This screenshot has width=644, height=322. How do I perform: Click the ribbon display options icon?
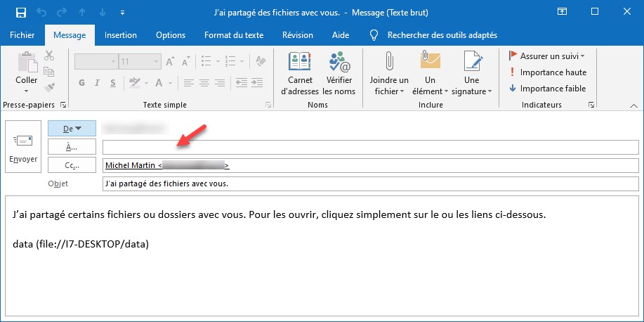[563, 11]
